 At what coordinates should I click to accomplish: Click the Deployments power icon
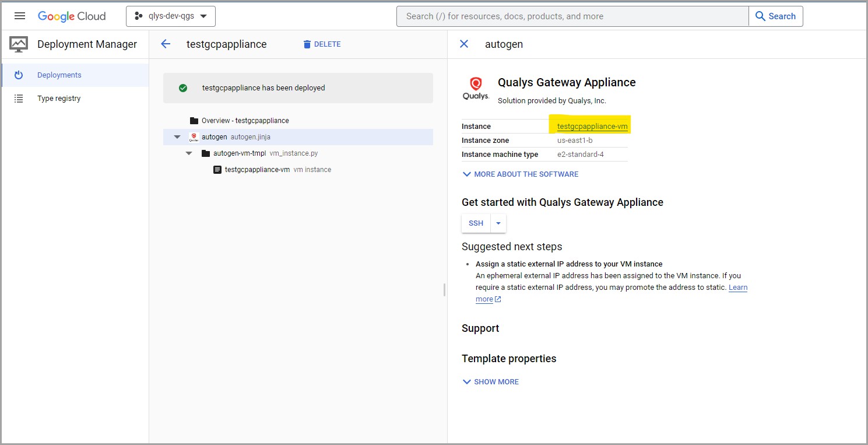[x=19, y=75]
